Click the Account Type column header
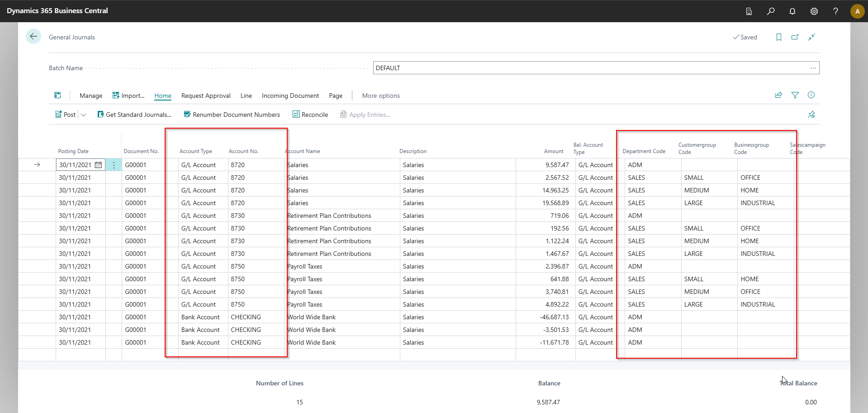The width and height of the screenshot is (868, 413). (195, 151)
